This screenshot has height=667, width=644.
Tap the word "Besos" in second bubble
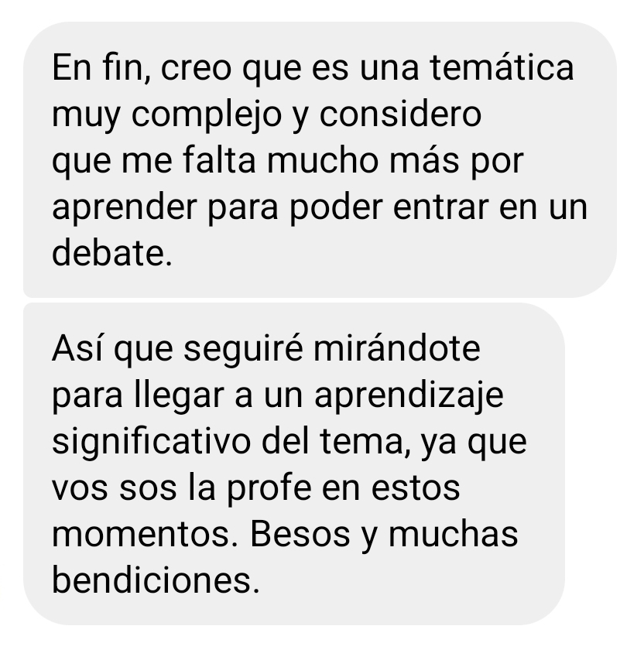[300, 534]
